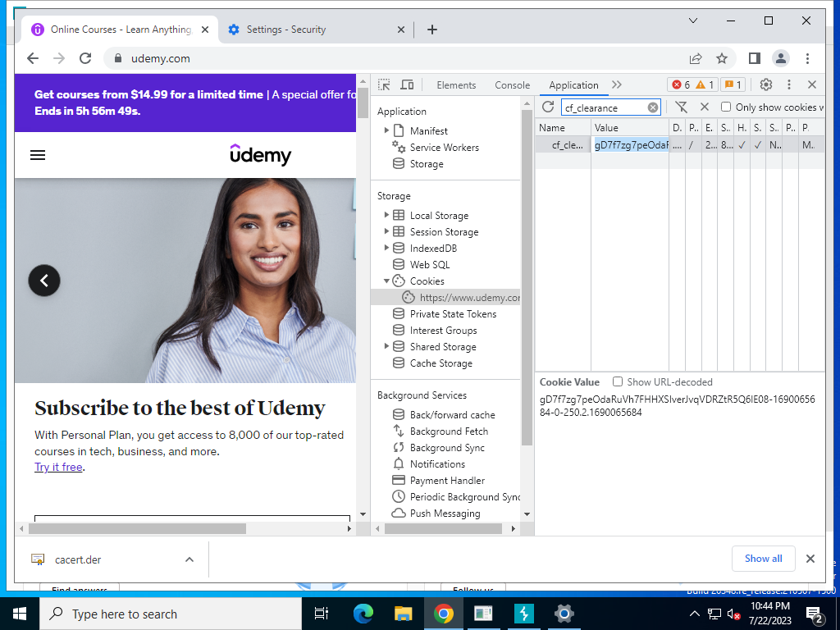The image size is (840, 630).
Task: Clear the cf_clearance filter text
Action: [652, 107]
